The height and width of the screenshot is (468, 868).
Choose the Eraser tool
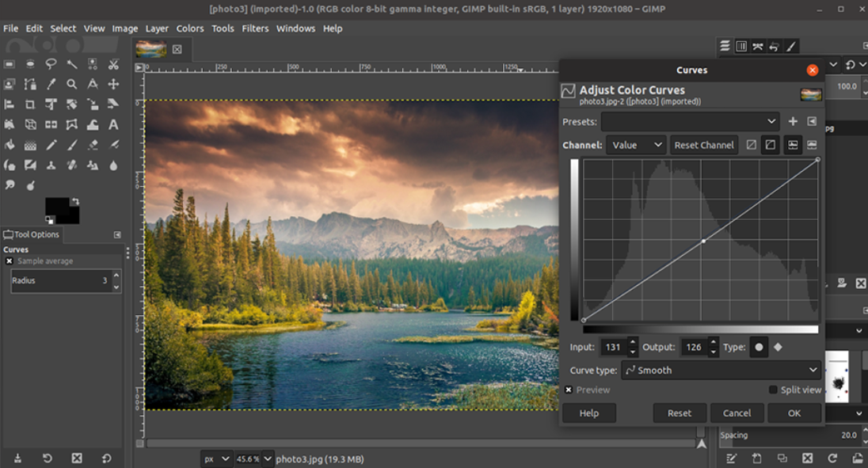(x=92, y=143)
